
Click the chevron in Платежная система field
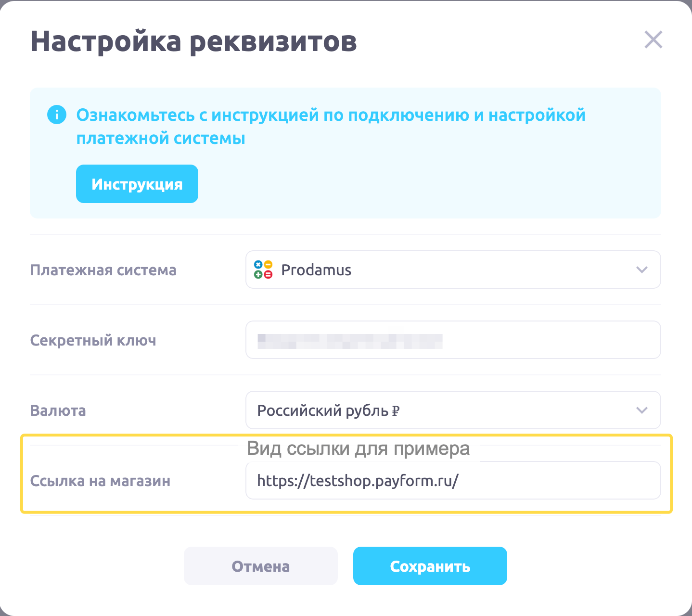[641, 270]
